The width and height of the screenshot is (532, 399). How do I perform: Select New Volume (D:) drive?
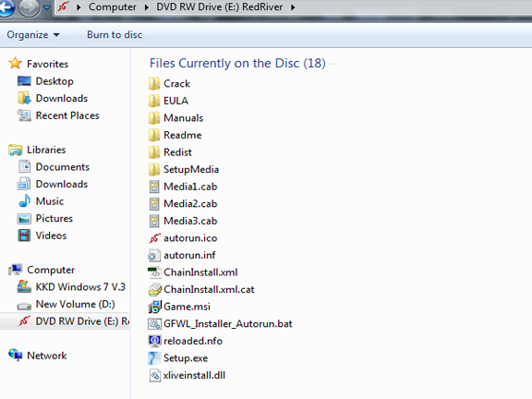pyautogui.click(x=66, y=305)
